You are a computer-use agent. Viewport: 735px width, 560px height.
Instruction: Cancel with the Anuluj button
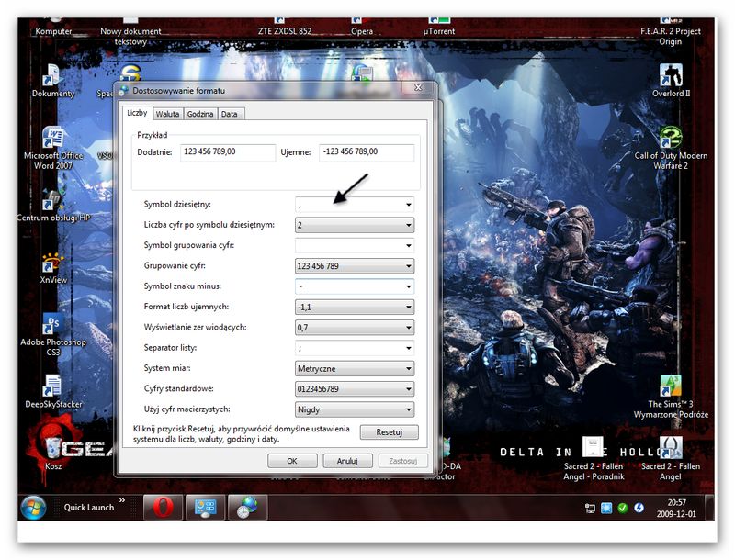tap(347, 461)
